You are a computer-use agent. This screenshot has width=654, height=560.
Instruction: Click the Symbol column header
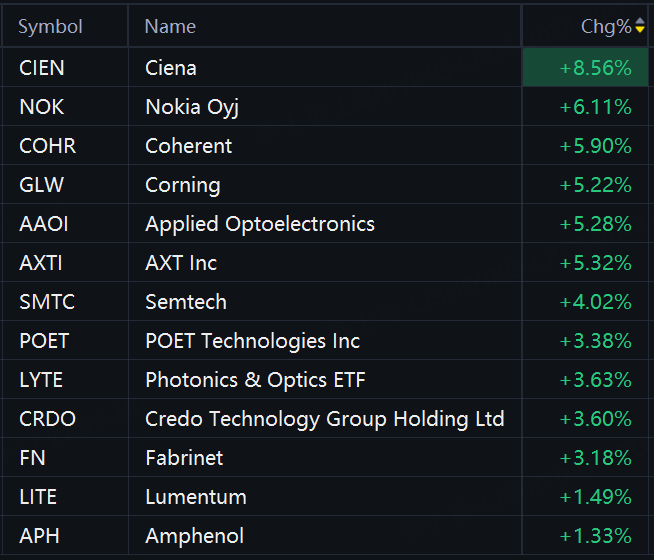point(50,27)
